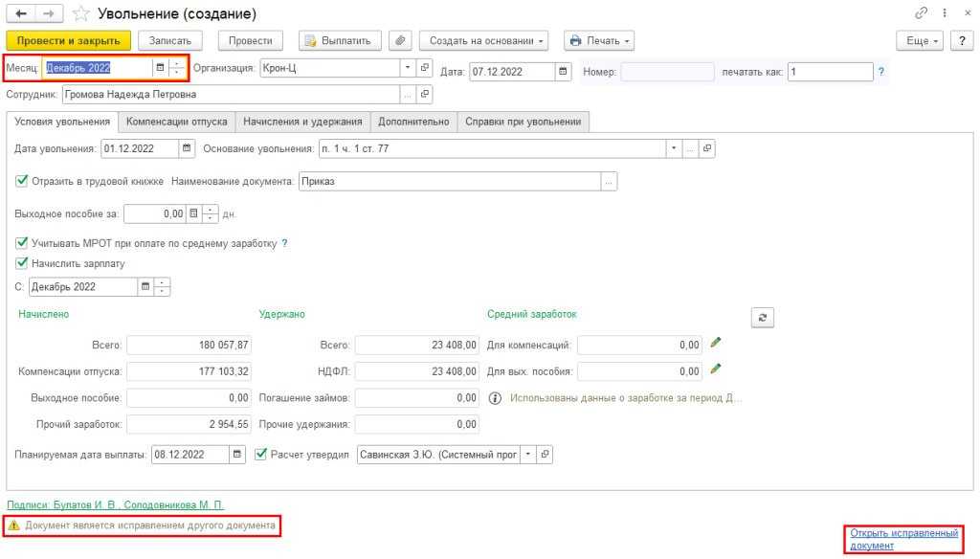Click the Наименование документа Приказ field
The height and width of the screenshot is (559, 980).
click(450, 181)
